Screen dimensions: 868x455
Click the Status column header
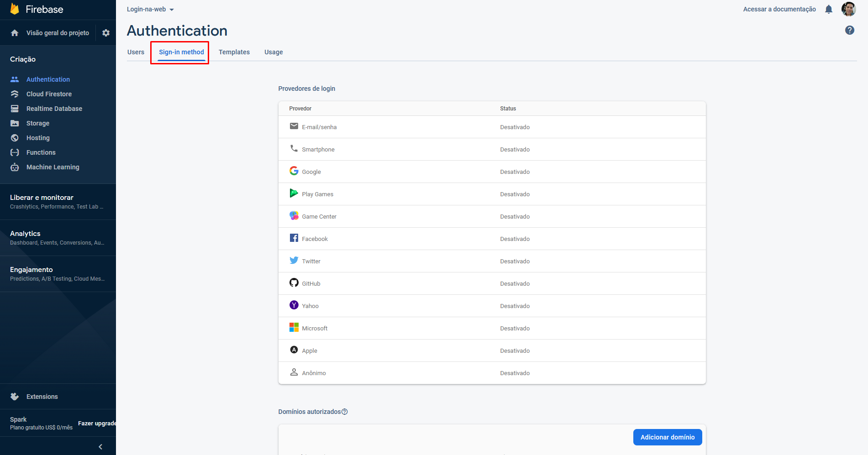(x=508, y=109)
